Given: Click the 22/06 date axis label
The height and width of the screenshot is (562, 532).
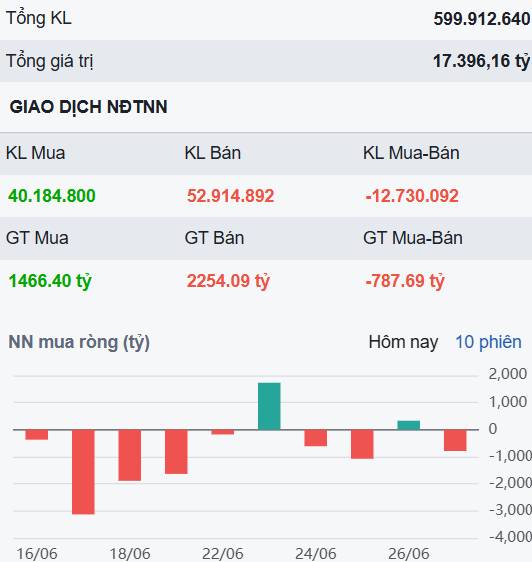Looking at the screenshot, I should [x=223, y=554].
